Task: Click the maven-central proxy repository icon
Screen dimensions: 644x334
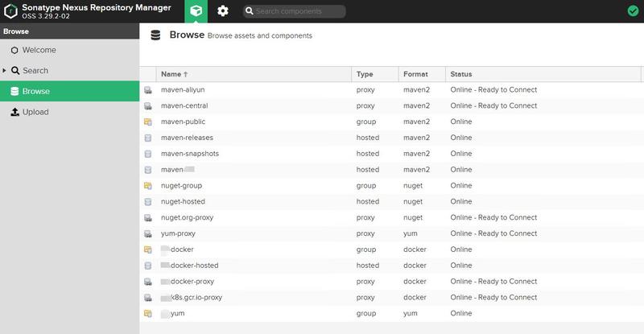Action: [148, 106]
